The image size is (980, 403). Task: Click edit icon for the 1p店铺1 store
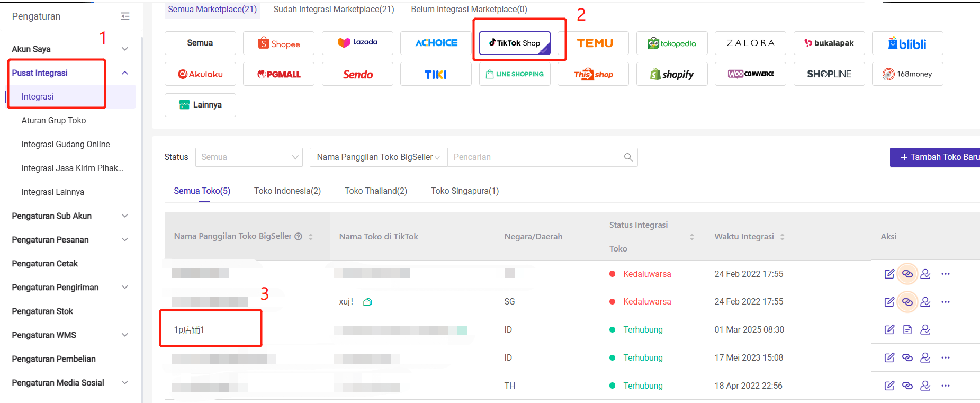click(x=889, y=329)
